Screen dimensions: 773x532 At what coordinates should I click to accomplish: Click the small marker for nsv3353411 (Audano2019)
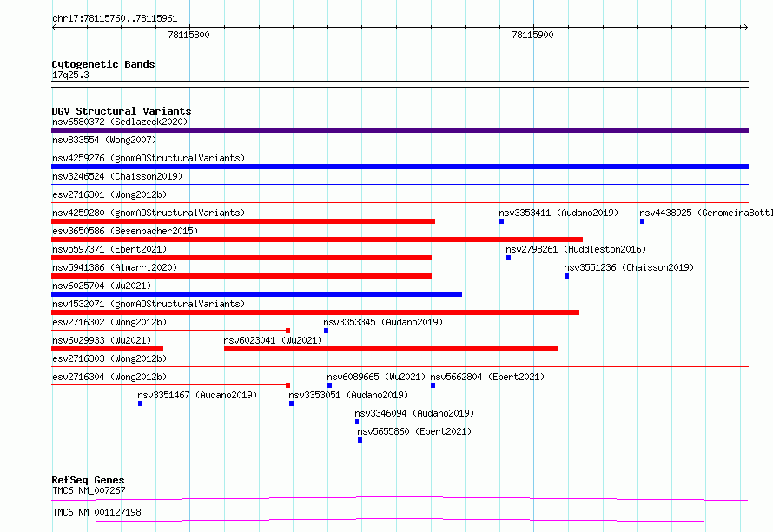501,221
